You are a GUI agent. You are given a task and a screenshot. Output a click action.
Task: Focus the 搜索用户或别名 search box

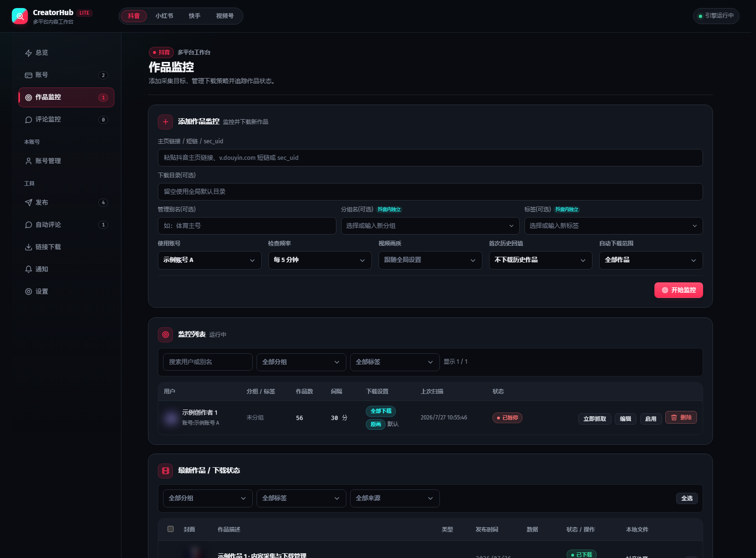click(x=208, y=362)
